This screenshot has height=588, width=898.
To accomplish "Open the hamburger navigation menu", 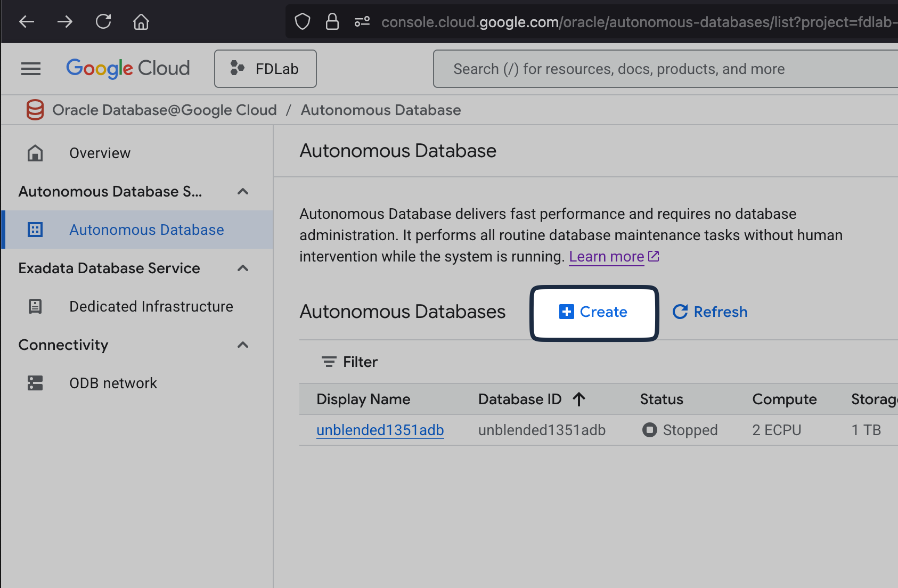I will tap(31, 69).
